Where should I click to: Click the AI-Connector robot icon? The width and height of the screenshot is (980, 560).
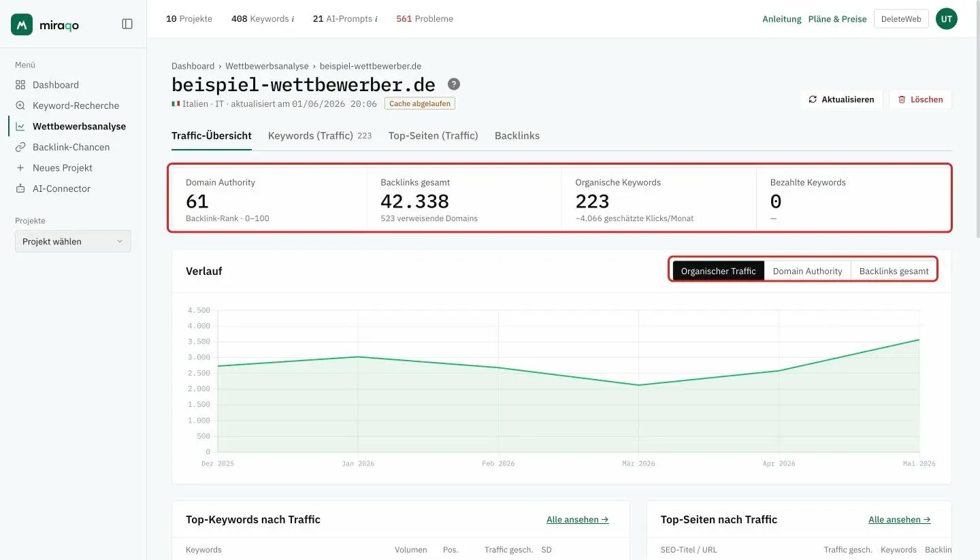tap(20, 188)
